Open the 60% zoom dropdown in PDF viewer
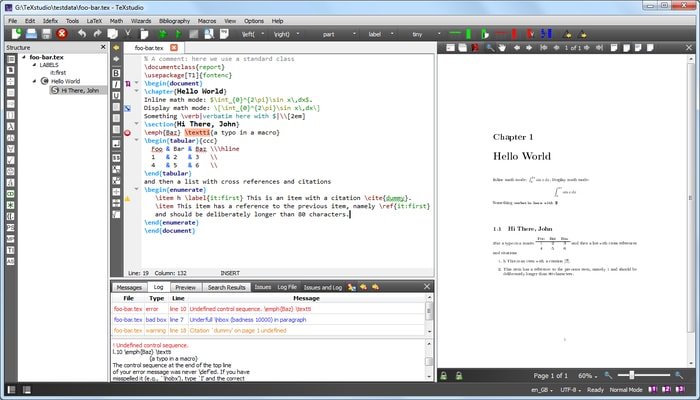Screen dimensions: 700x400 pyautogui.click(x=588, y=376)
